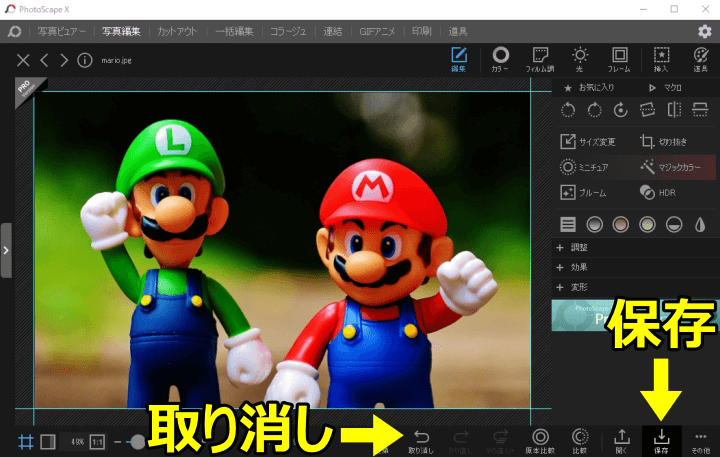
Task: Select the カラー color tab
Action: pyautogui.click(x=501, y=60)
